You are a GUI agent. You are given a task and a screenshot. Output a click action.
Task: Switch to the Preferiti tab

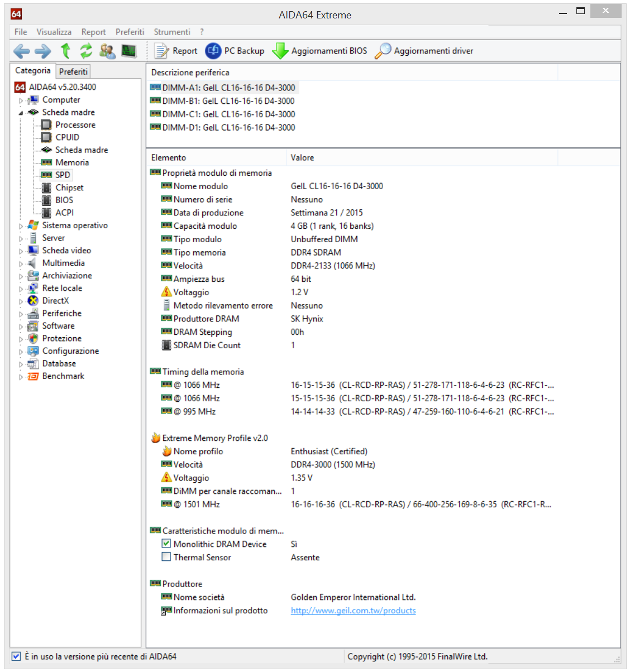coord(73,71)
